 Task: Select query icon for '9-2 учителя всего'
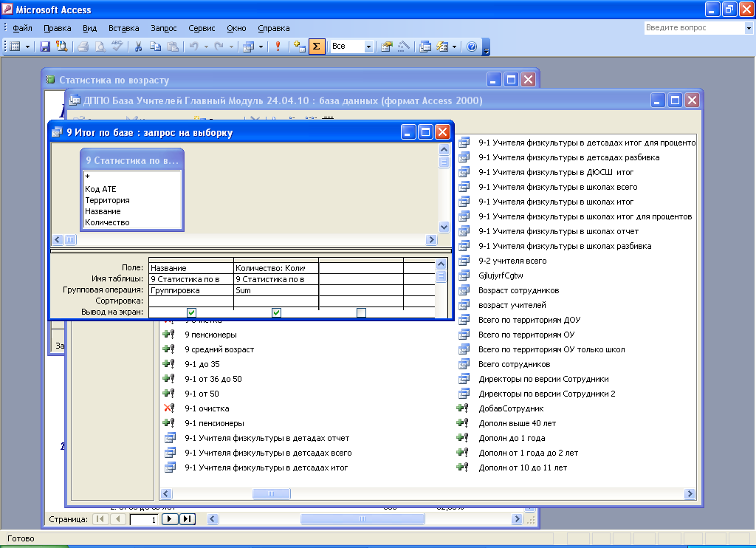pos(464,261)
